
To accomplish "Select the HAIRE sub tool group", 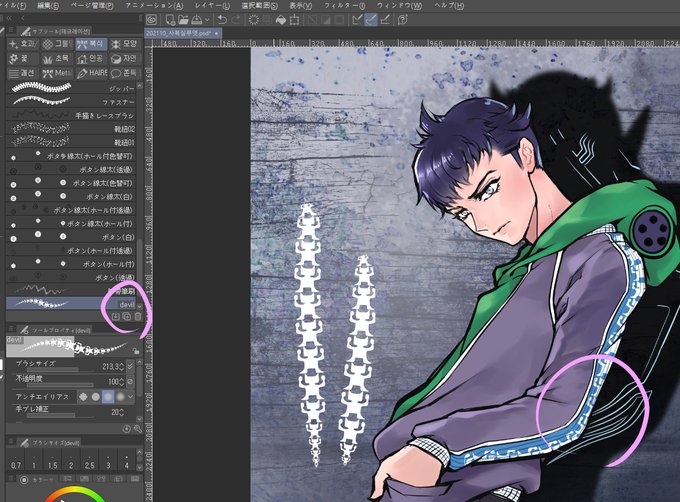I will [x=92, y=73].
